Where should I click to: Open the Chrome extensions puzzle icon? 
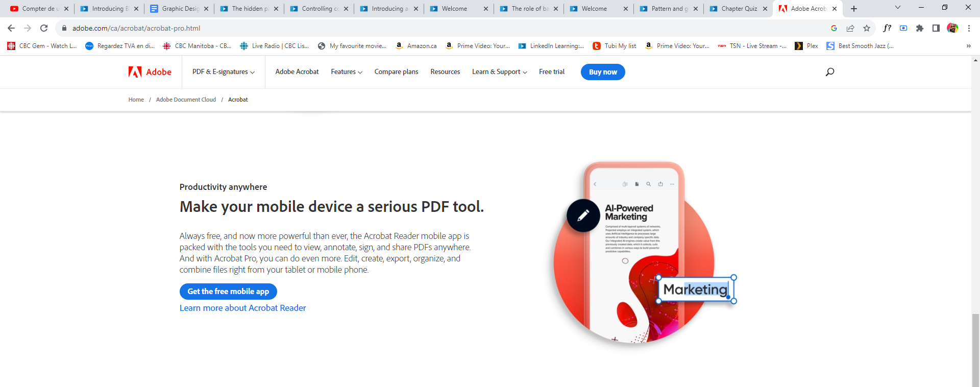point(920,28)
